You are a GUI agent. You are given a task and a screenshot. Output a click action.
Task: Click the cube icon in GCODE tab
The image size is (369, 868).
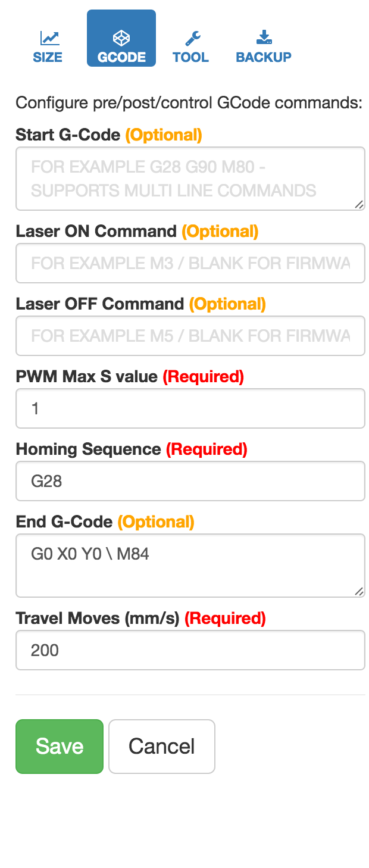tap(121, 39)
